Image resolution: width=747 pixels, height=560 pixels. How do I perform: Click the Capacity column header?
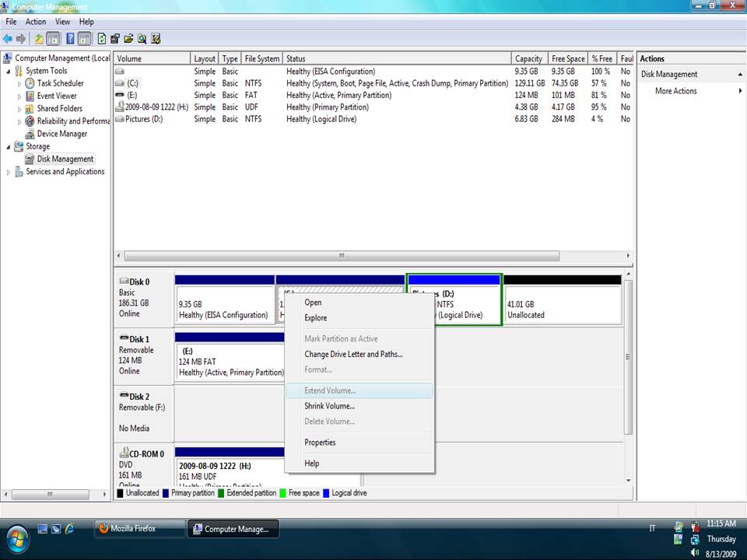[x=528, y=58]
